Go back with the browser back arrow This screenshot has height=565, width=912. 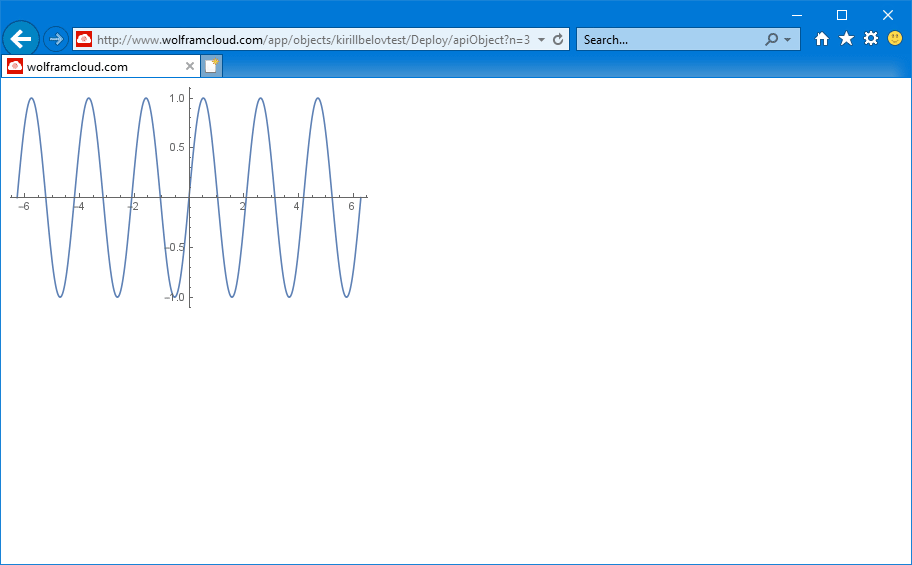pos(21,40)
